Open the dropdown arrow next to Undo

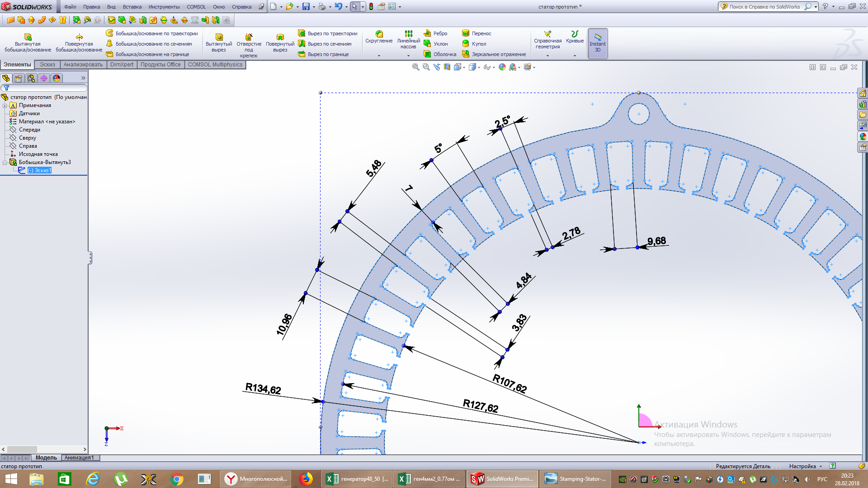[346, 7]
